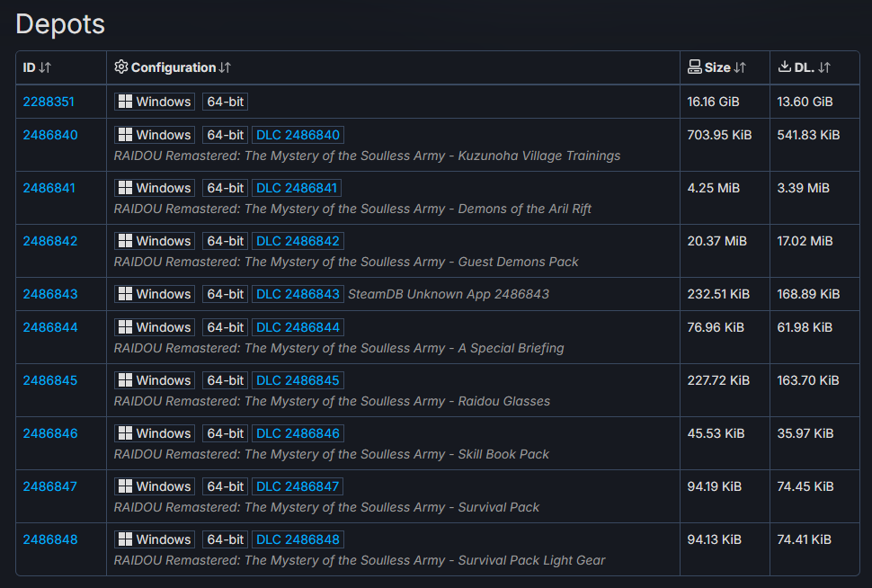The image size is (872, 588).
Task: Click Windows logo in depot 2486842 row
Action: (126, 241)
